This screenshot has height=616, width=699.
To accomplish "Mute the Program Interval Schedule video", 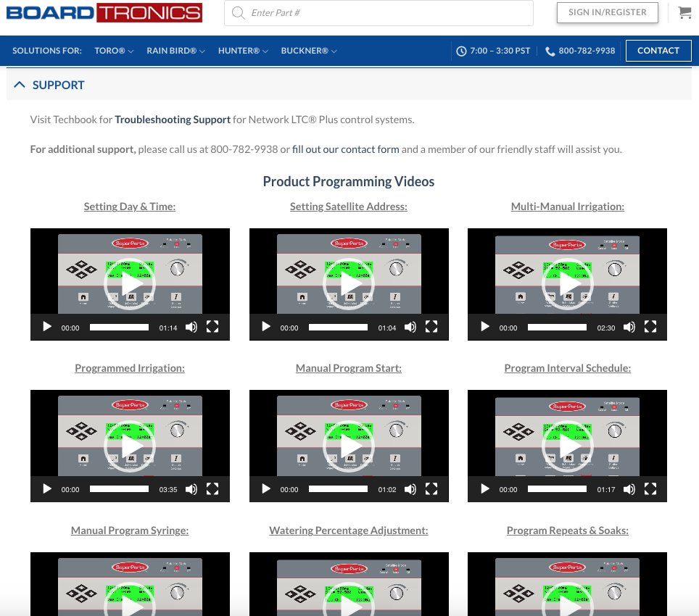I will pyautogui.click(x=629, y=489).
